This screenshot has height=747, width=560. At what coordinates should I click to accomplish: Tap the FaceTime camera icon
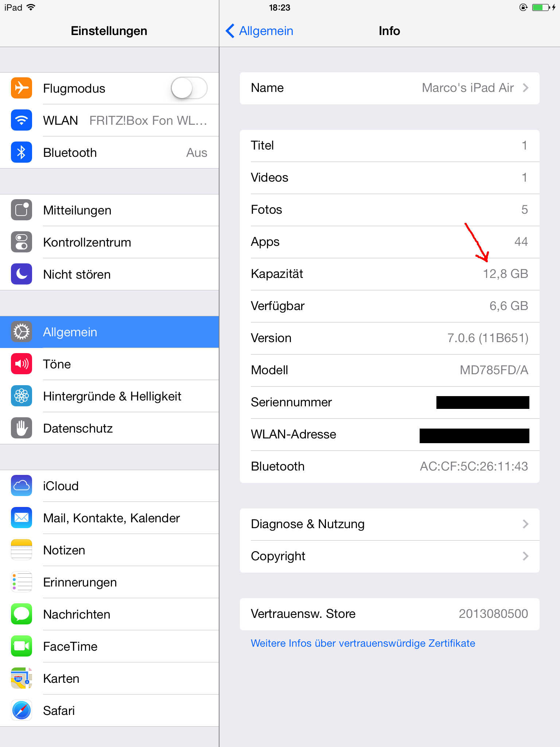[22, 646]
